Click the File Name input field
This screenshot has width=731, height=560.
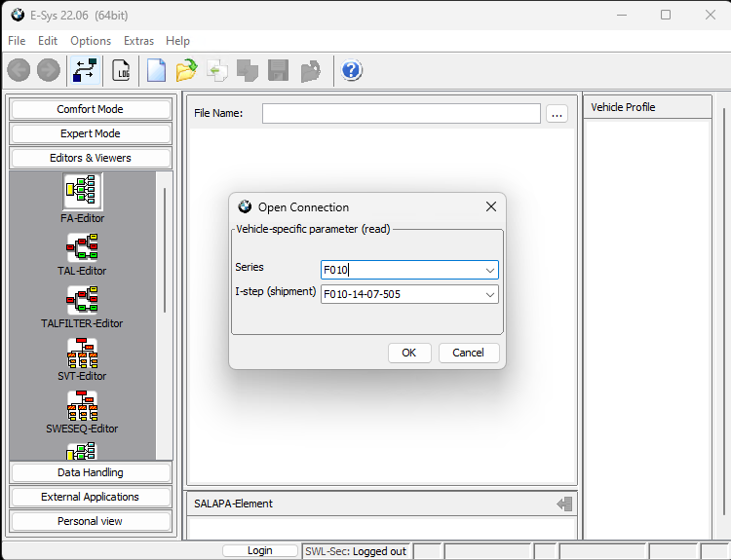[x=402, y=114]
